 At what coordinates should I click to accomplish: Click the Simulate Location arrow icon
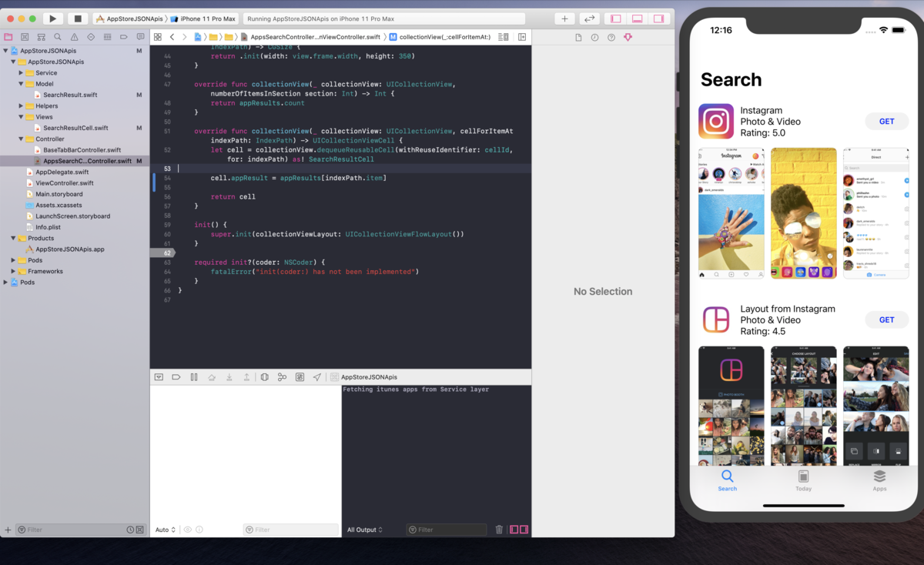[317, 377]
